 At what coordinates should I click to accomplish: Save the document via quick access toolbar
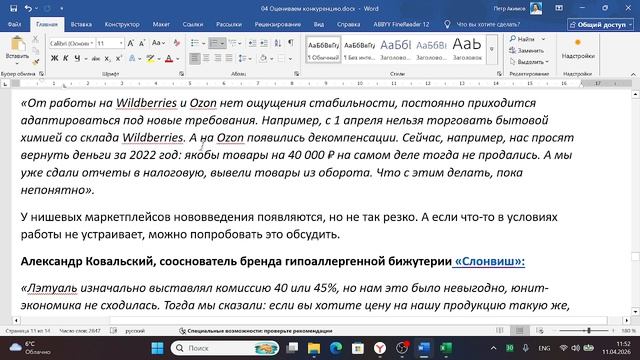13,8
